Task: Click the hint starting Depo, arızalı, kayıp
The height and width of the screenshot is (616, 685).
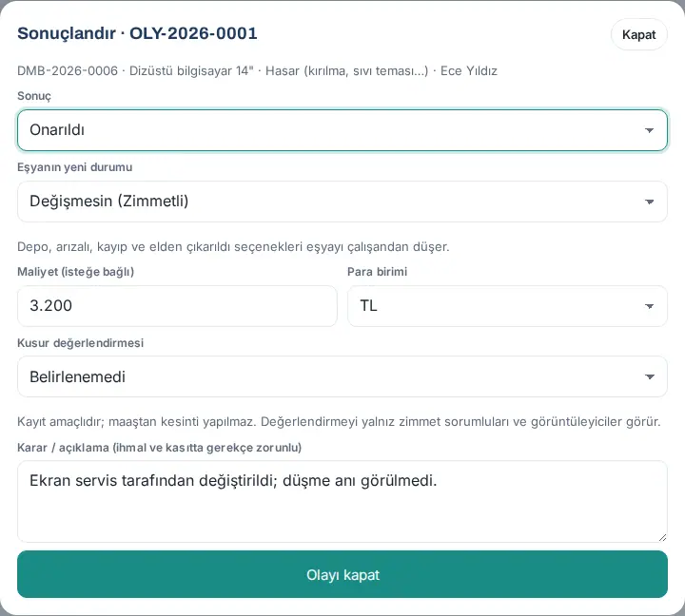Action: [233, 247]
